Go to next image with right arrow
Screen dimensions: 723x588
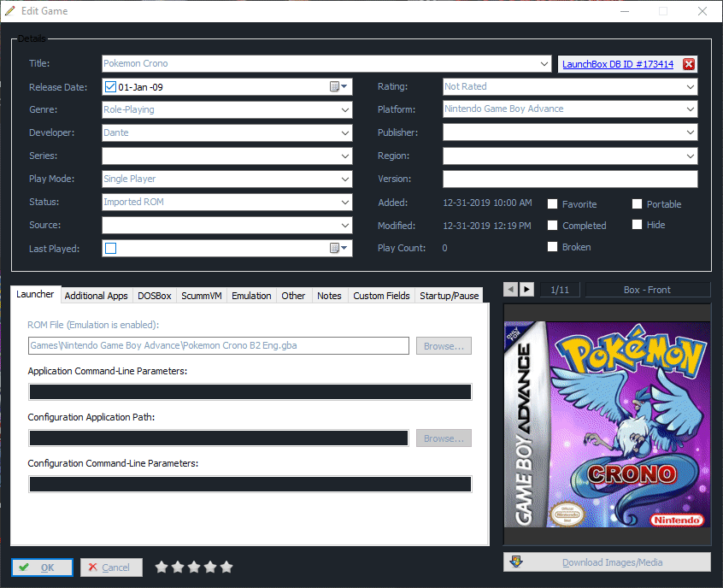coord(526,290)
